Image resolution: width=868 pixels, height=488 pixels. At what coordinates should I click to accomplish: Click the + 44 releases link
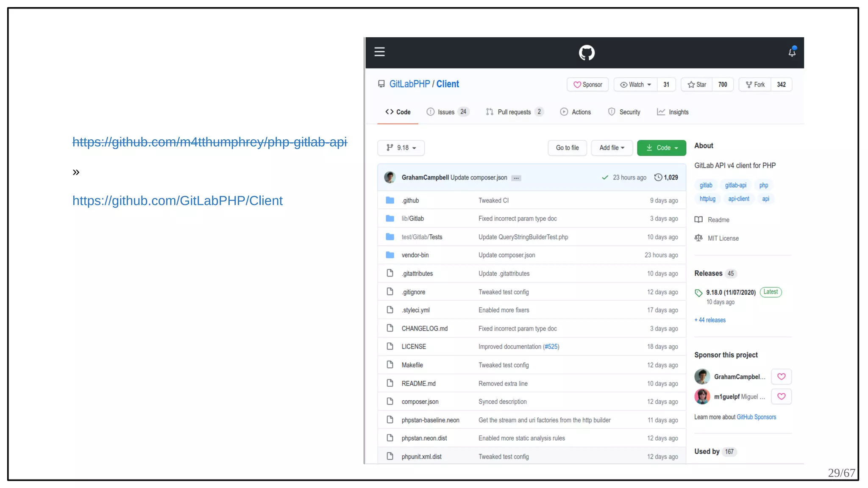point(710,320)
